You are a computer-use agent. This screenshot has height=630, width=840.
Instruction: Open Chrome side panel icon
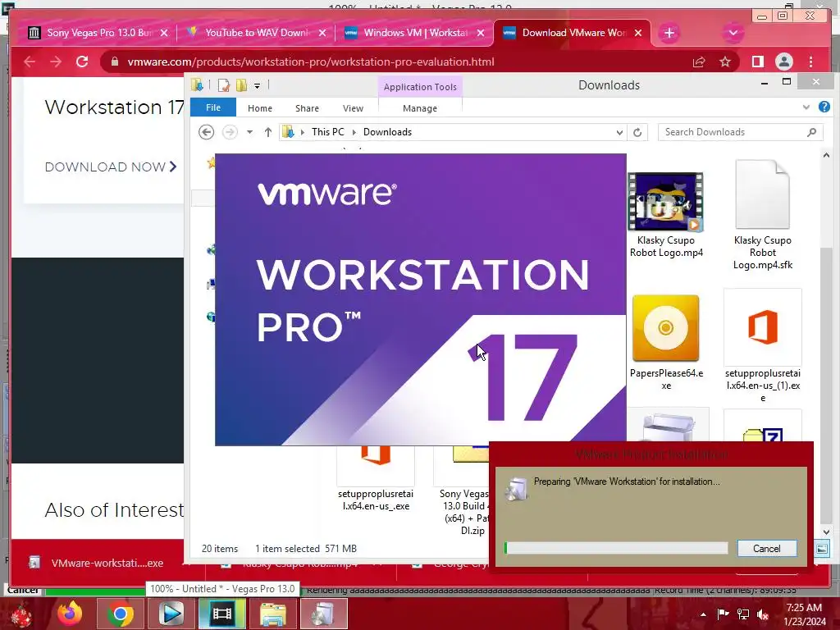757,62
